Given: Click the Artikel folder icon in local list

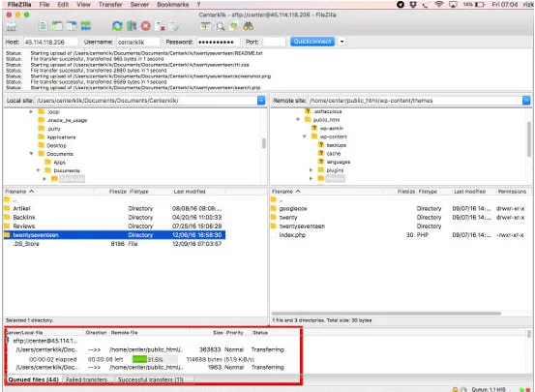Looking at the screenshot, I should click(x=7, y=208).
